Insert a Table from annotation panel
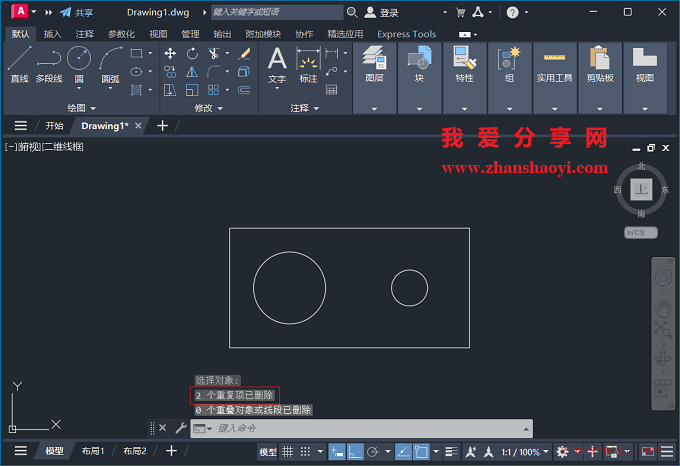 pos(332,90)
